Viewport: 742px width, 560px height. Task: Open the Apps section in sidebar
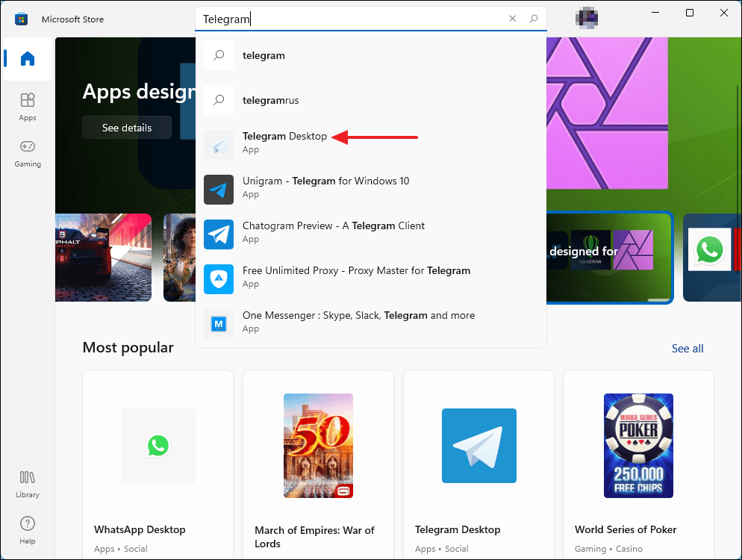(28, 107)
